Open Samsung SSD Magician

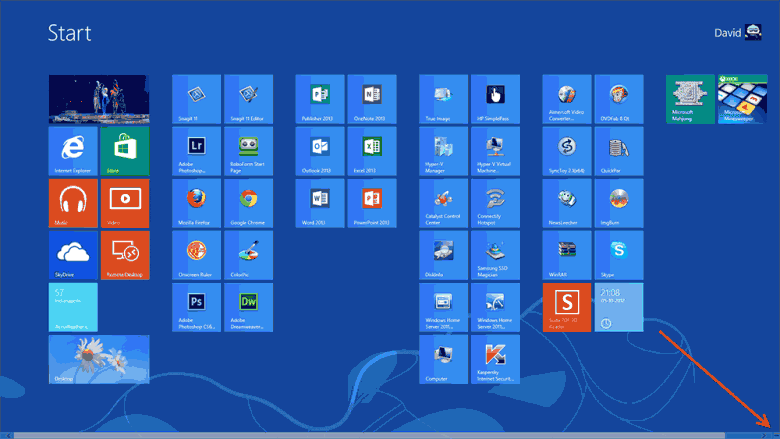495,255
